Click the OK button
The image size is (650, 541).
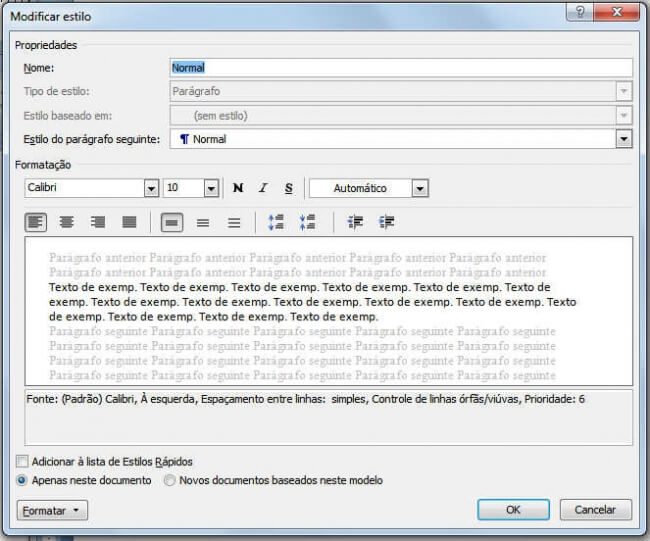click(x=513, y=509)
